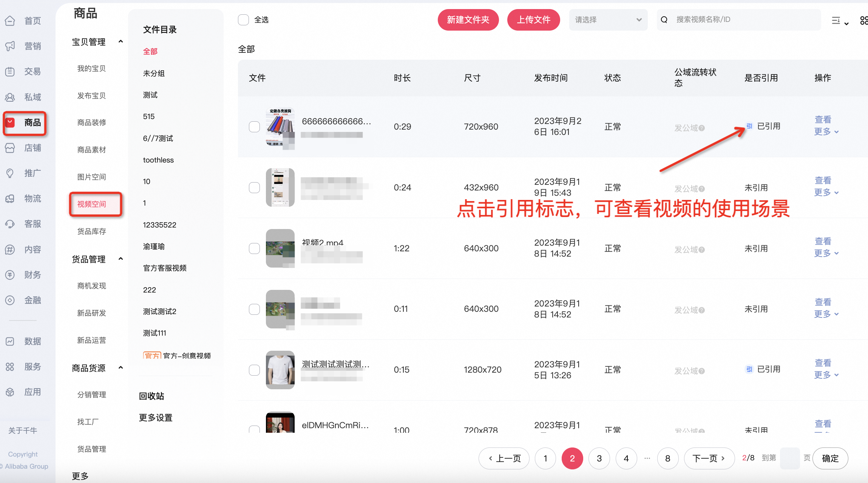
Task: Click 发公域 help icon in first row
Action: [702, 128]
